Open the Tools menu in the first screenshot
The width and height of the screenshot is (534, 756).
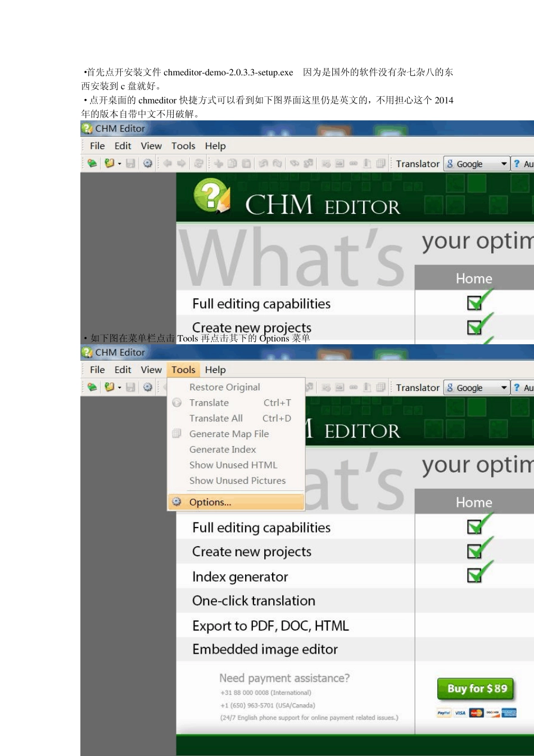tap(183, 146)
